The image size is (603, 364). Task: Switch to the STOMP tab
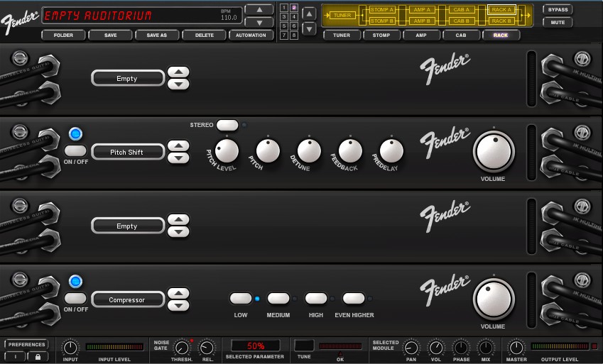[381, 35]
